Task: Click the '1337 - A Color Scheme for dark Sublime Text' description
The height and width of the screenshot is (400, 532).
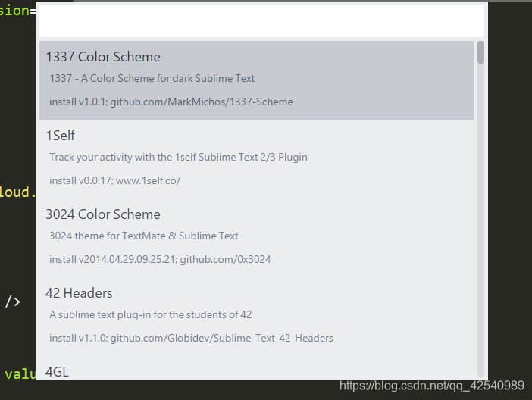Action: point(152,78)
